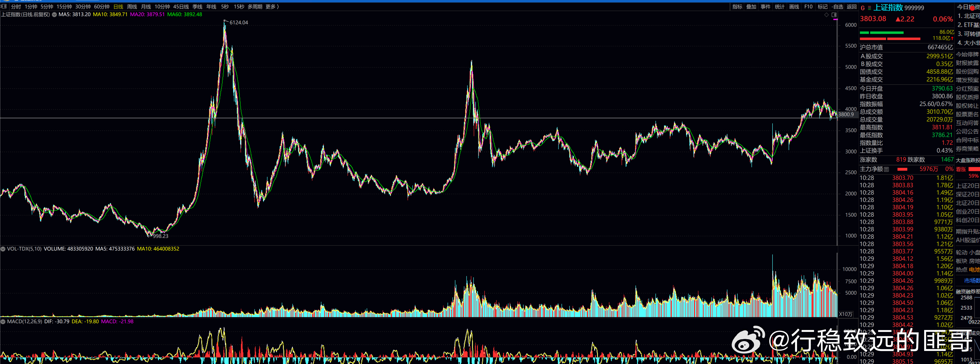Toggle -自选 watchlist removal

(x=837, y=7)
